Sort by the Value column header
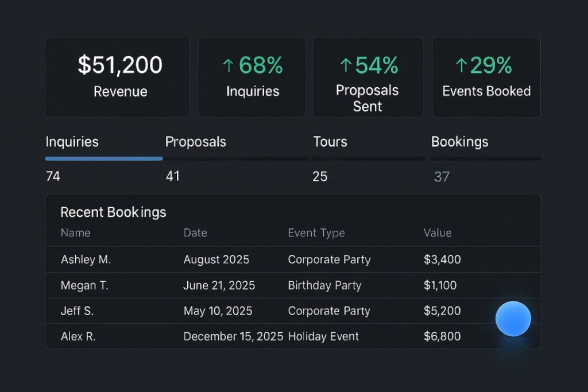588x392 pixels. 438,233
